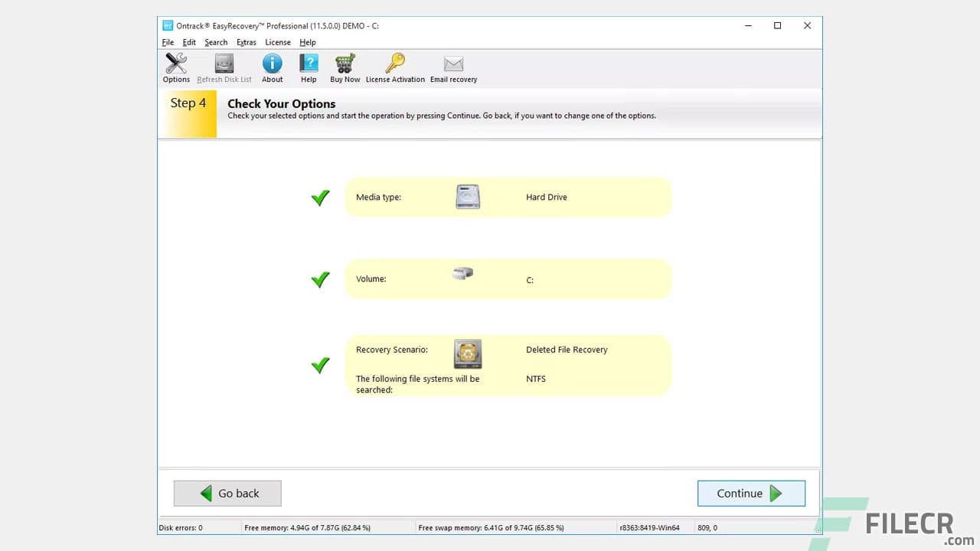Screen dimensions: 980x551
Task: Open the File menu
Action: click(x=168, y=42)
